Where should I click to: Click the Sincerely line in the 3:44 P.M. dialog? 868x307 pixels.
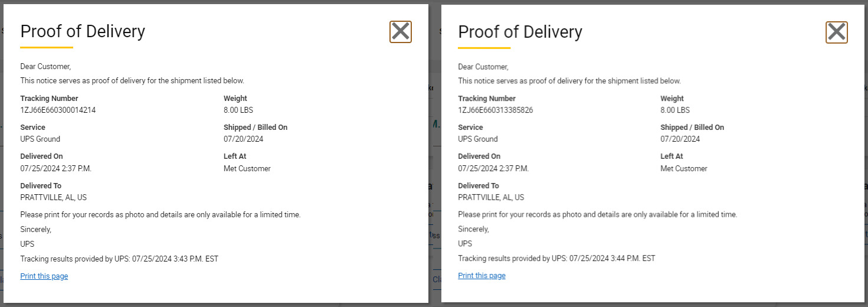pos(473,229)
